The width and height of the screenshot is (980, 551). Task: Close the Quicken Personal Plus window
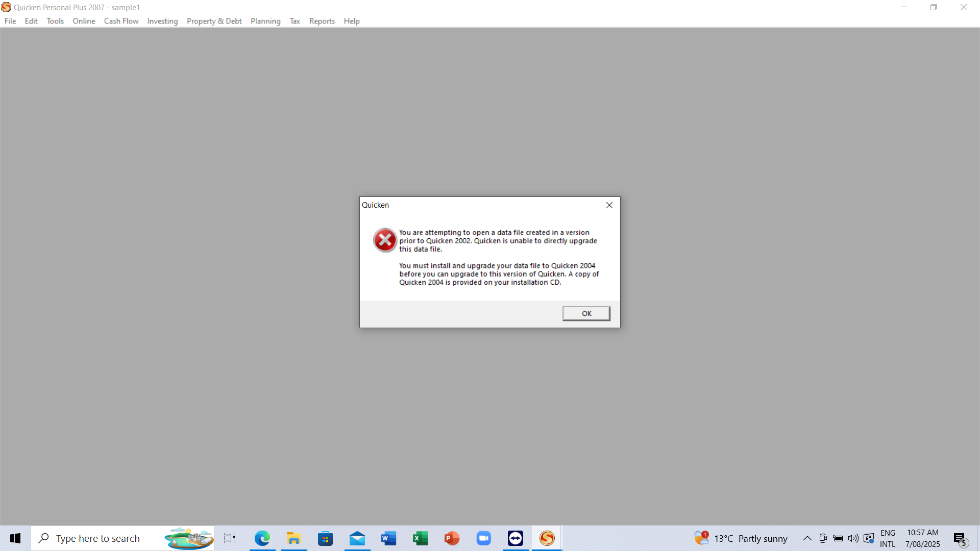tap(964, 7)
